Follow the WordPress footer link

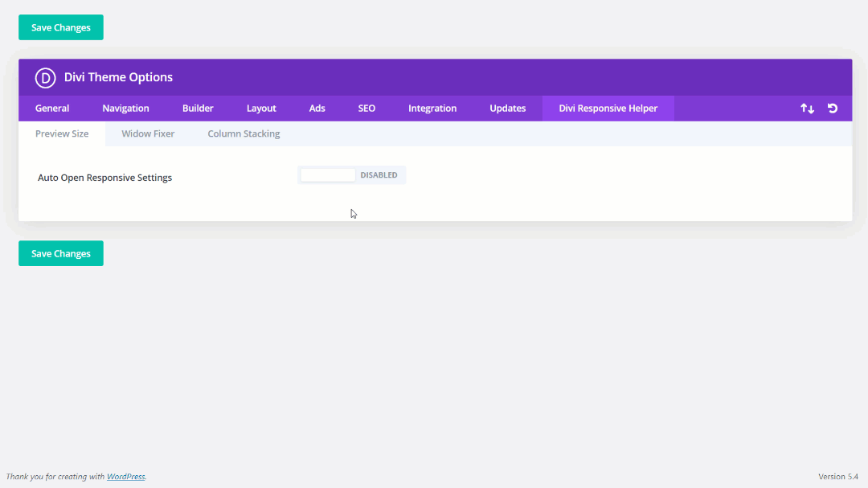(x=125, y=477)
